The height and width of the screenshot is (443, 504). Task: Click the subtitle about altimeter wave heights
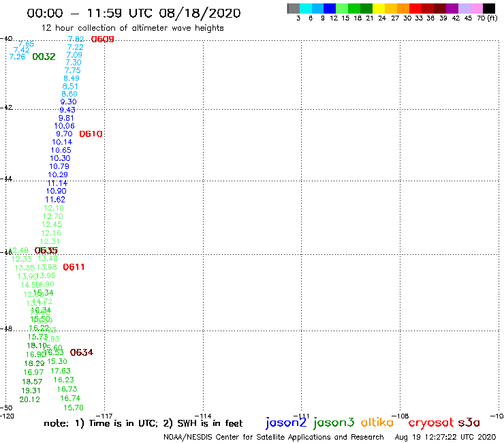pos(132,28)
